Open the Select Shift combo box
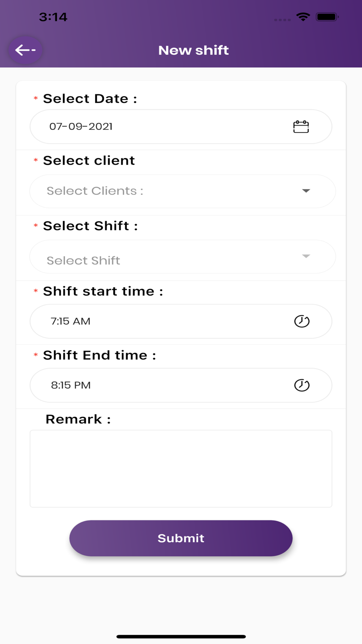The height and width of the screenshot is (644, 362). tap(182, 256)
